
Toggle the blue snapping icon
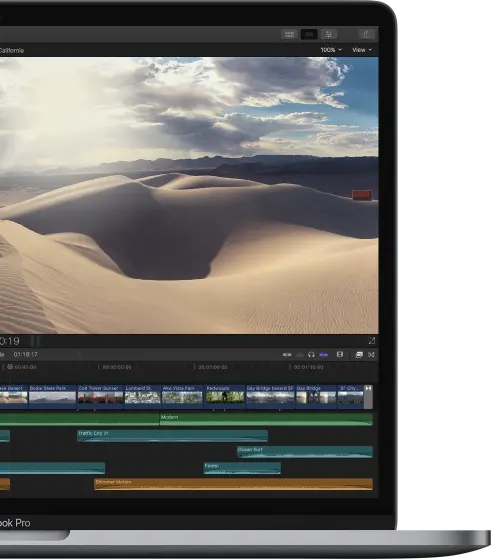[x=323, y=354]
